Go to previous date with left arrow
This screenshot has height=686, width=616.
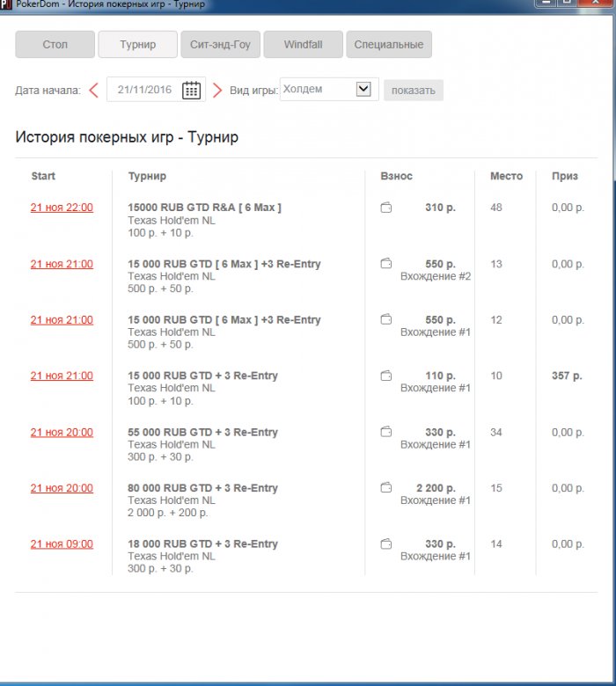click(93, 90)
